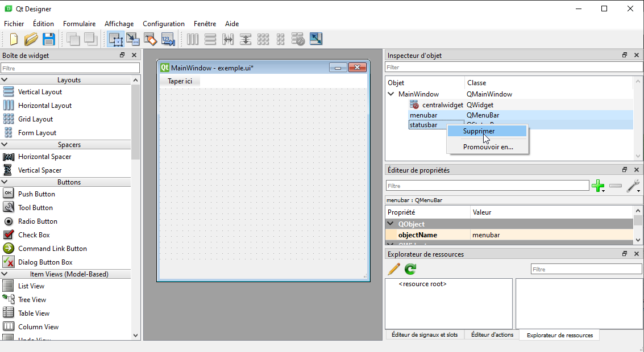This screenshot has width=644, height=352.
Task: Click the object inspector Filter field
Action: [514, 67]
